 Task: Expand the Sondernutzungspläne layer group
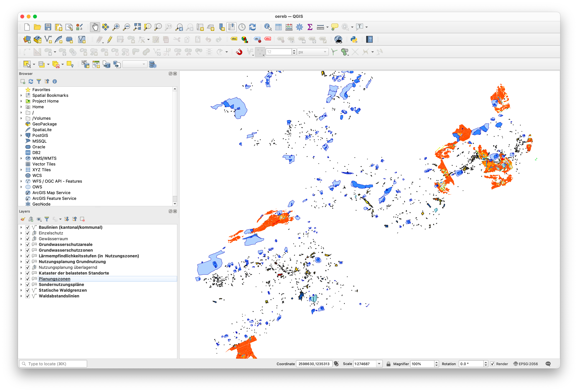click(x=21, y=285)
